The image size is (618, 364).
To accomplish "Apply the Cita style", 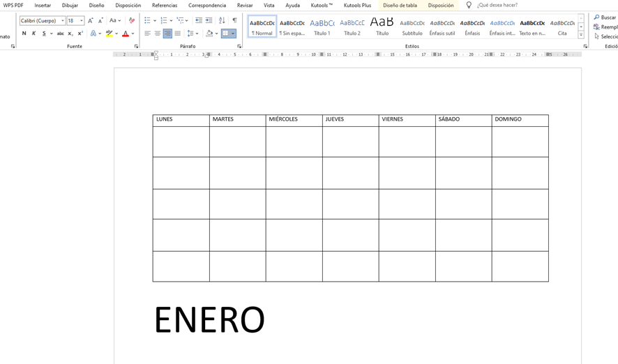I will pos(562,26).
